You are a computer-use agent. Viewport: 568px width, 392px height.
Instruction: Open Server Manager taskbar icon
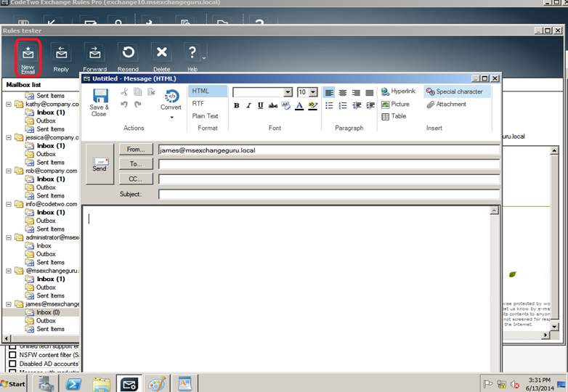[x=46, y=384]
